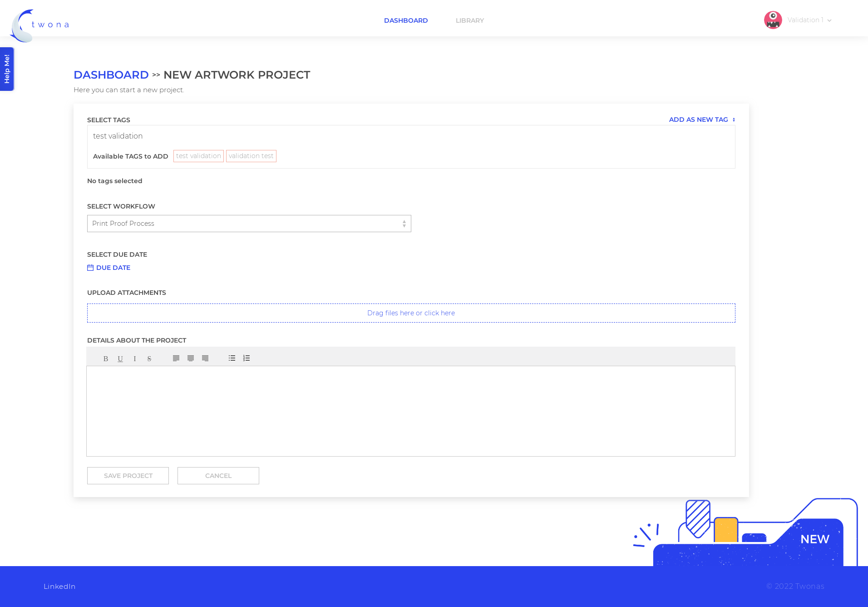Screen dimensions: 868x607
Task: Expand the Validation 1 user menu
Action: pyautogui.click(x=798, y=20)
